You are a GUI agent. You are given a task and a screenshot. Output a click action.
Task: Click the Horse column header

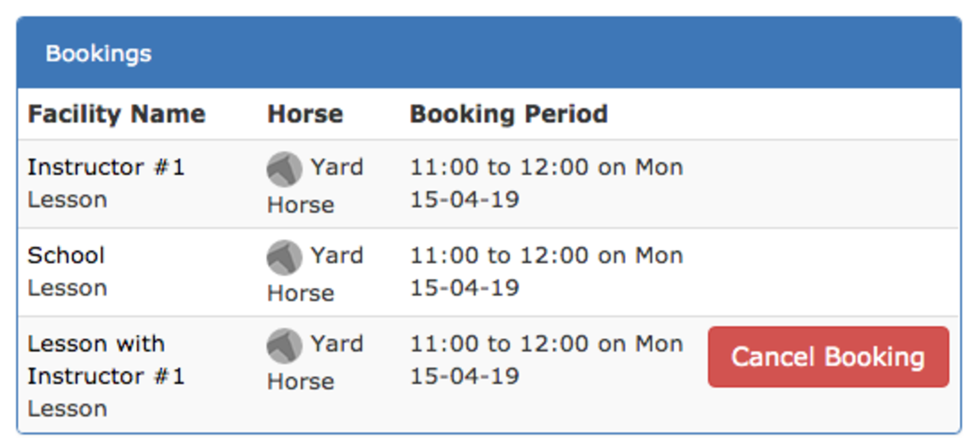pos(305,114)
